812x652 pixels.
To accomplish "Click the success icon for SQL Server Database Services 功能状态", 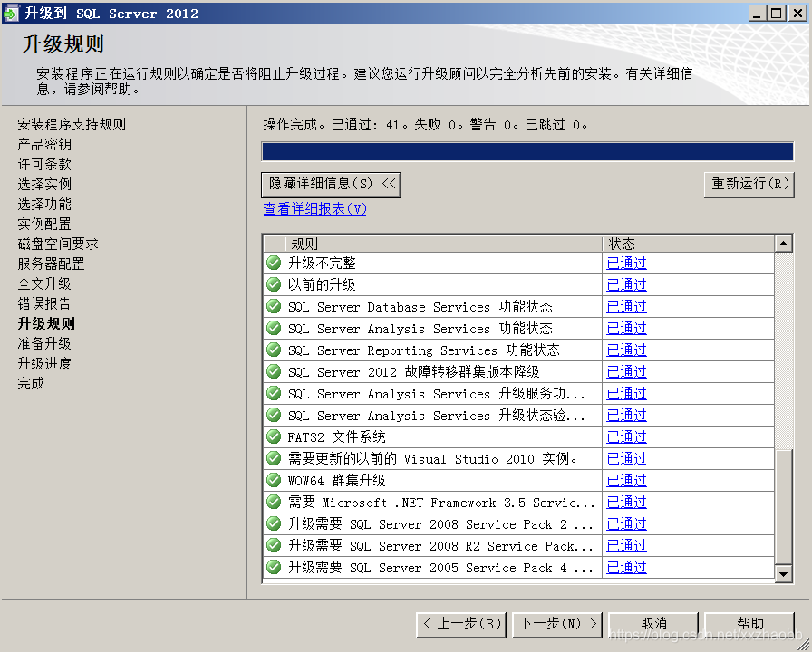I will [x=273, y=306].
